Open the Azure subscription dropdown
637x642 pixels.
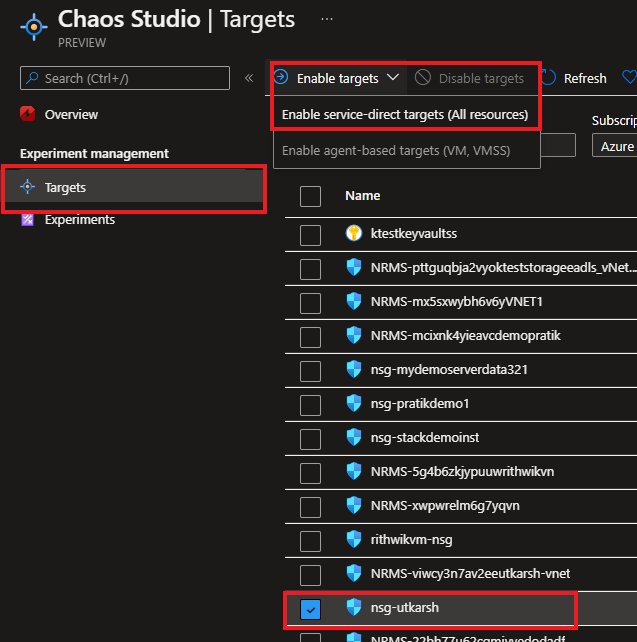pyautogui.click(x=614, y=146)
